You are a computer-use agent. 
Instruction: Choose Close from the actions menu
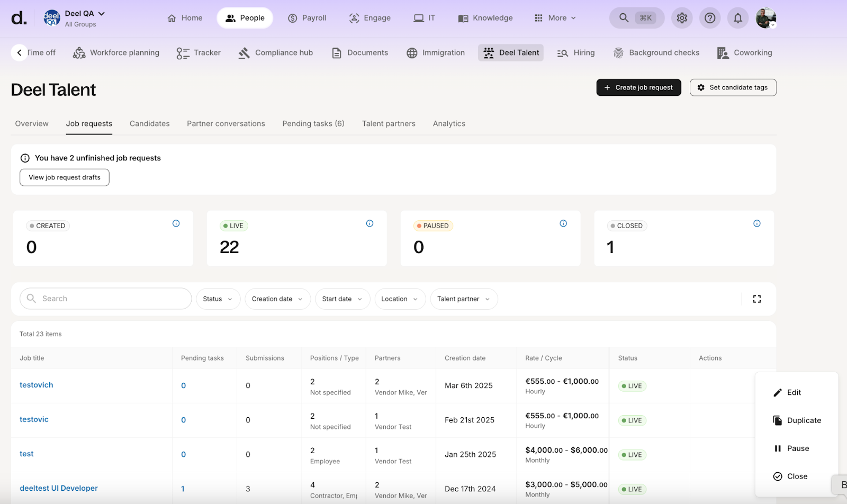[x=796, y=476]
